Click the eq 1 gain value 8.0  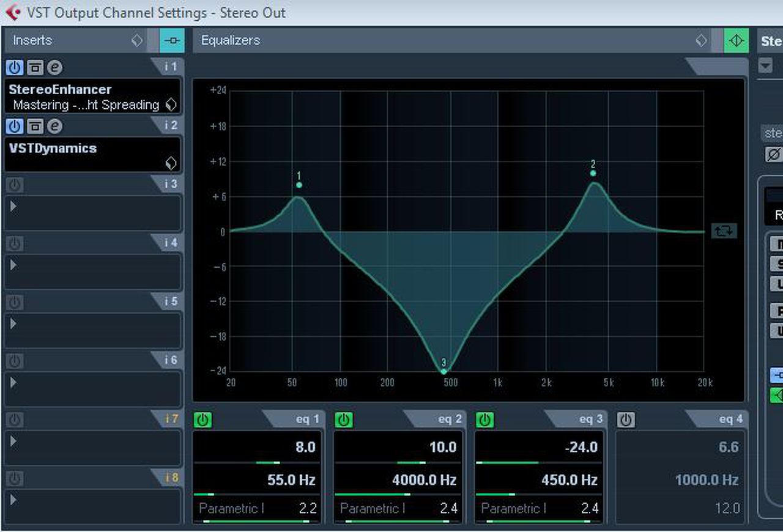click(x=306, y=447)
